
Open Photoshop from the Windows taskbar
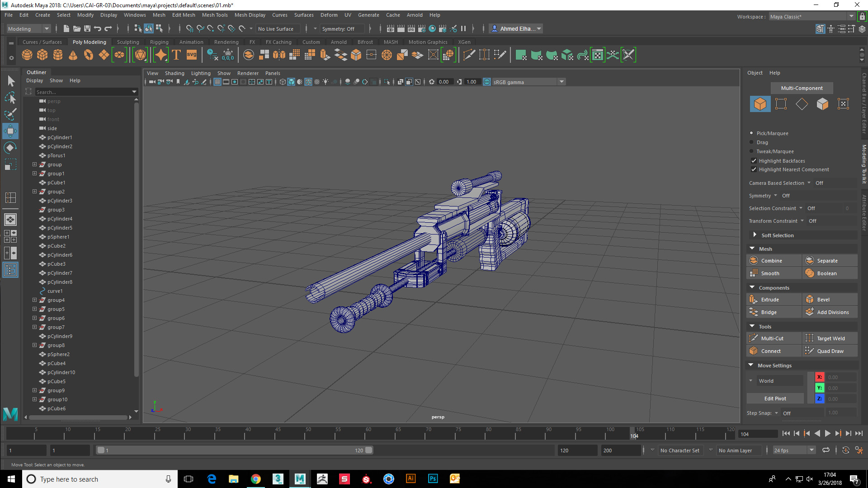pos(433,479)
